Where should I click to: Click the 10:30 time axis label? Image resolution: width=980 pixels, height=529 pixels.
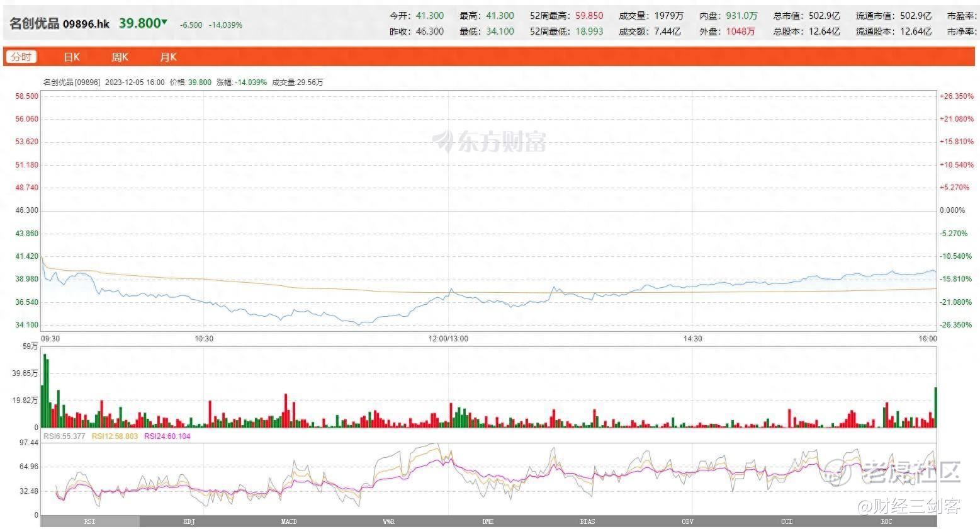tap(204, 339)
